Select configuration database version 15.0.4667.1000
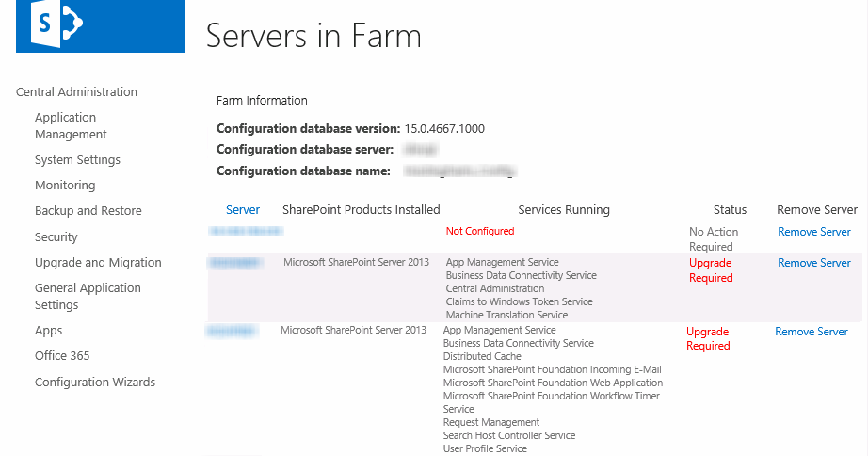 coord(444,129)
